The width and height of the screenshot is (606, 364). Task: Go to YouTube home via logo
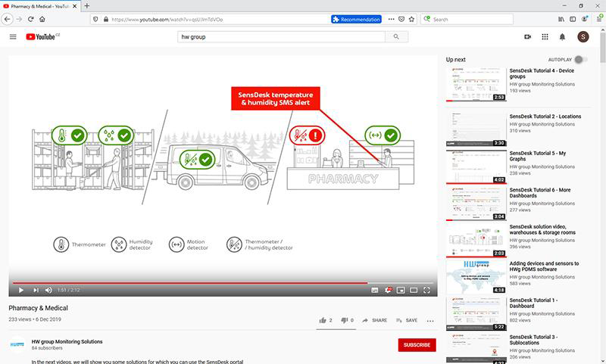pos(42,36)
